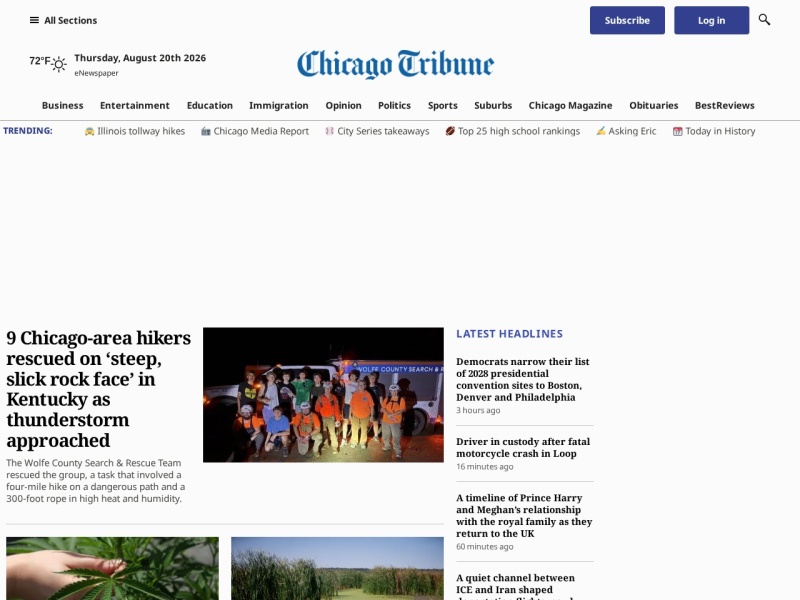Click the Chicago Tribune logo
The width and height of the screenshot is (800, 600).
395,64
